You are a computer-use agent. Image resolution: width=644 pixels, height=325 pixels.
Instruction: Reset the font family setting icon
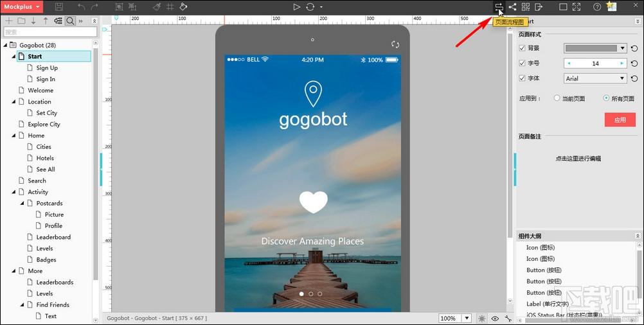(x=634, y=78)
